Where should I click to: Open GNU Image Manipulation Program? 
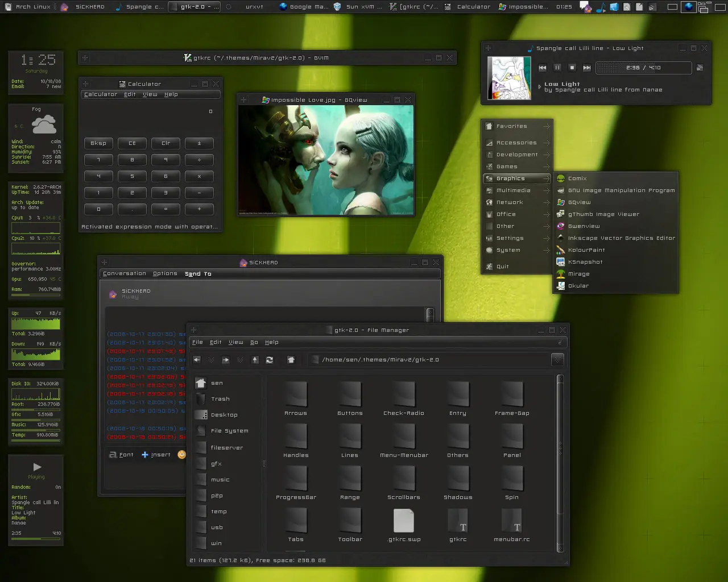point(616,190)
